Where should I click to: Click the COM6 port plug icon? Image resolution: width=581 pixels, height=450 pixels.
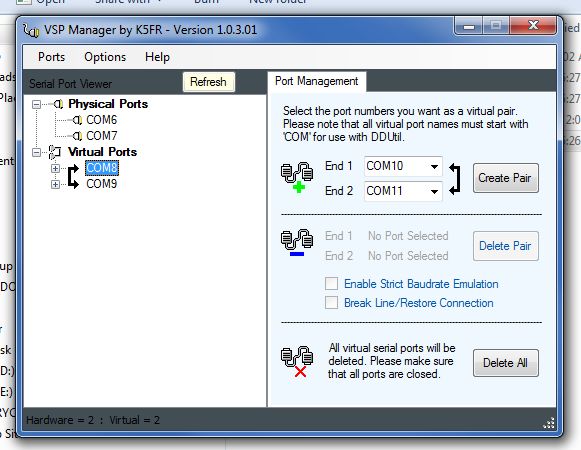click(77, 120)
